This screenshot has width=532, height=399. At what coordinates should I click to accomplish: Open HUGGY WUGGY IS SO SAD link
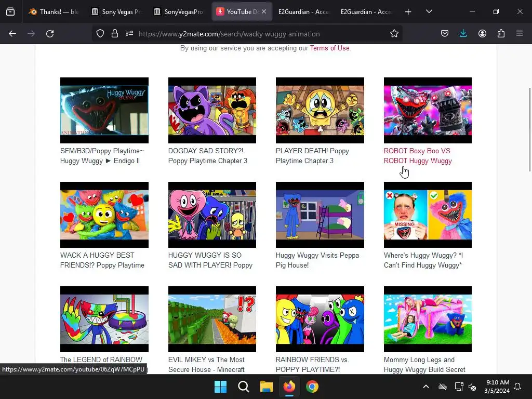[x=210, y=260]
